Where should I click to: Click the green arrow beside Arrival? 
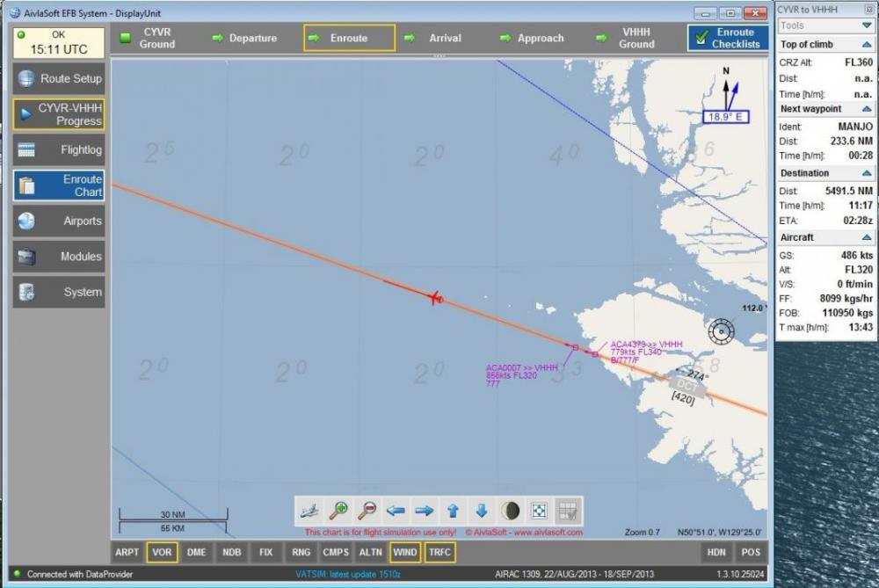coord(410,38)
